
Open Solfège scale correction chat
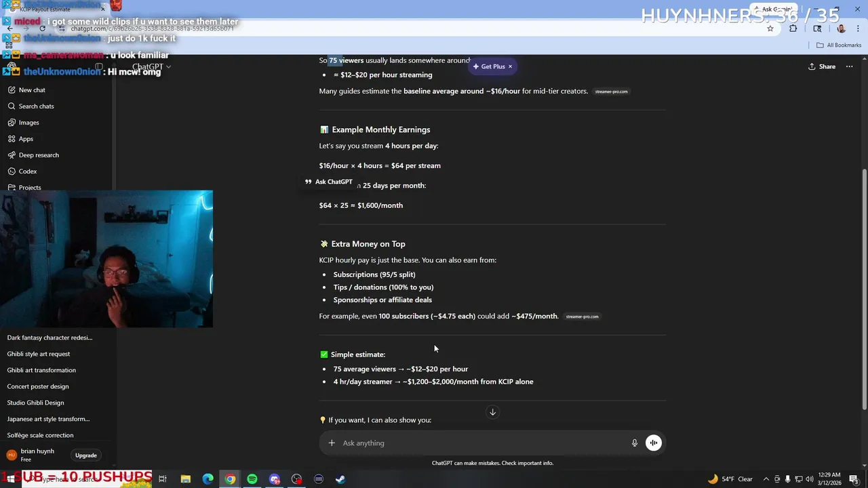[x=40, y=435]
